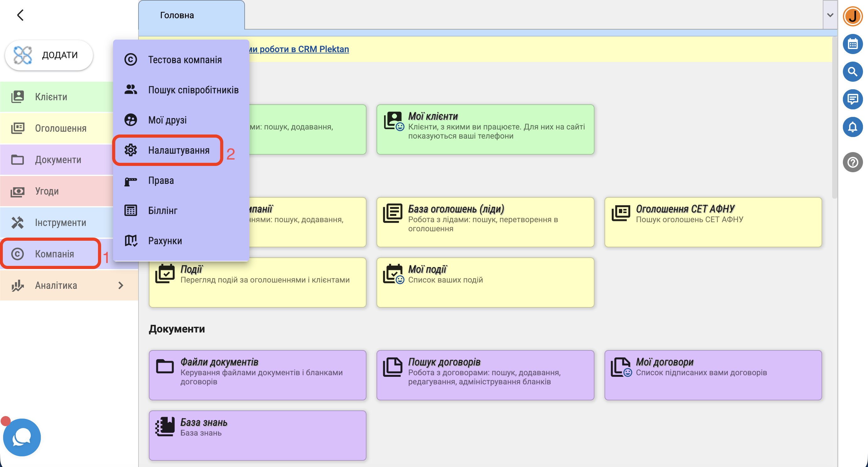Click Компанія in the left sidebar
Image resolution: width=868 pixels, height=467 pixels.
click(54, 254)
